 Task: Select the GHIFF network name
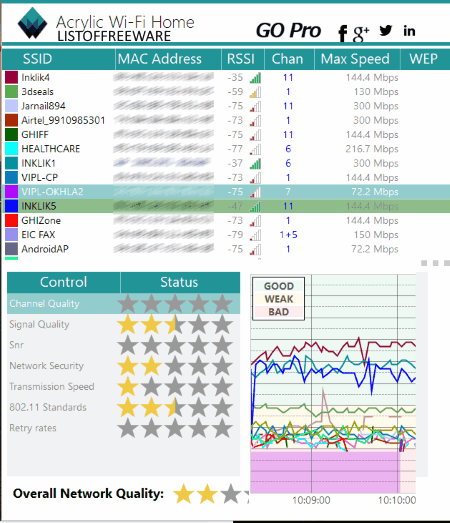pyautogui.click(x=35, y=135)
